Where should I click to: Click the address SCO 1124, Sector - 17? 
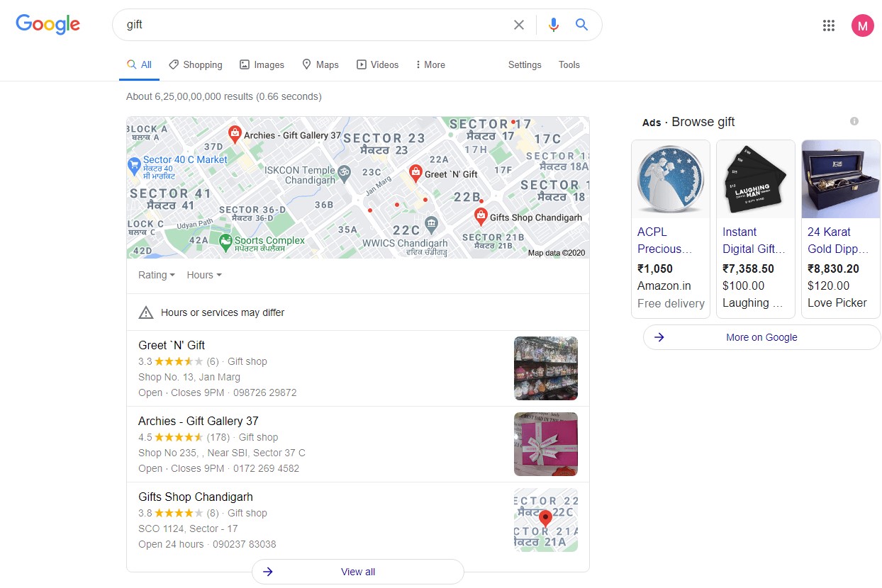click(188, 528)
